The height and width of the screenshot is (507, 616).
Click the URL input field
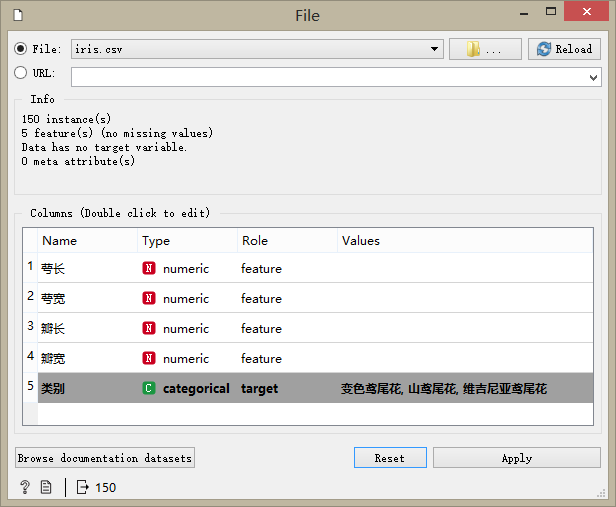pos(336,77)
